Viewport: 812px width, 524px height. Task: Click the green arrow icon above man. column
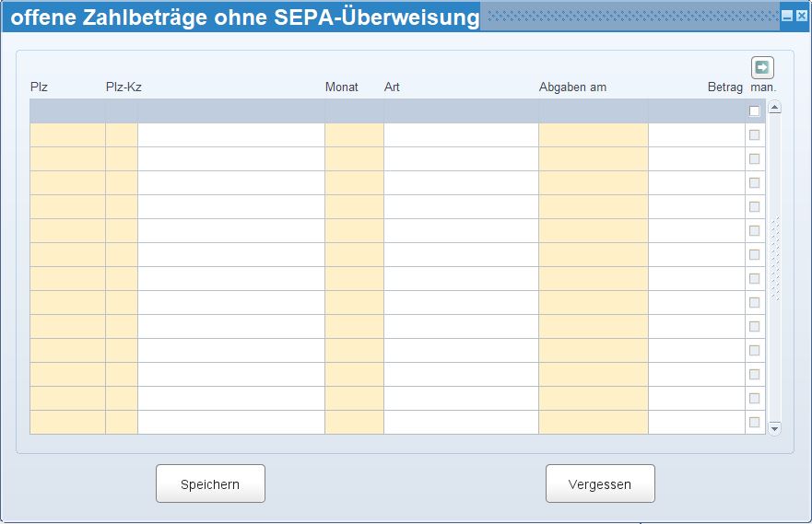[x=762, y=67]
